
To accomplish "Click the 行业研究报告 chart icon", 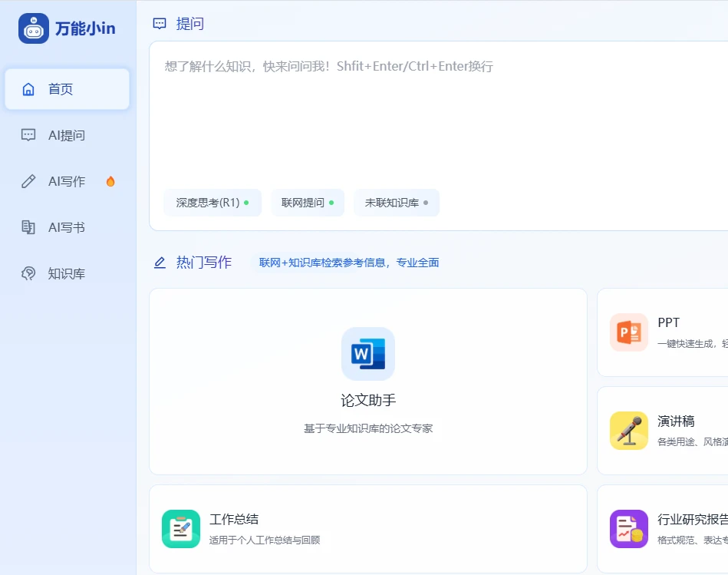I will click(628, 528).
